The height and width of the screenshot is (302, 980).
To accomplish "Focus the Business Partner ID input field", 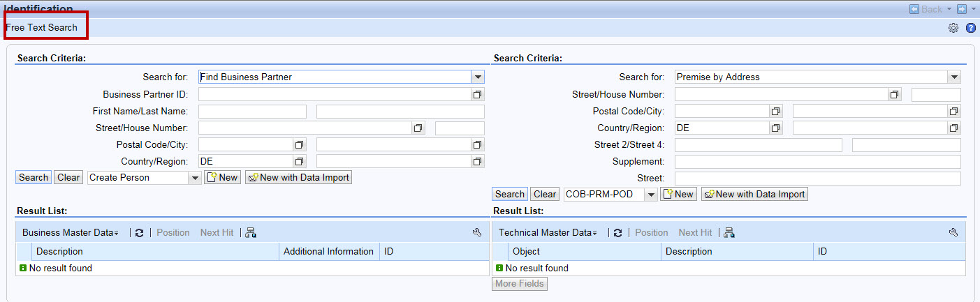I will click(335, 94).
